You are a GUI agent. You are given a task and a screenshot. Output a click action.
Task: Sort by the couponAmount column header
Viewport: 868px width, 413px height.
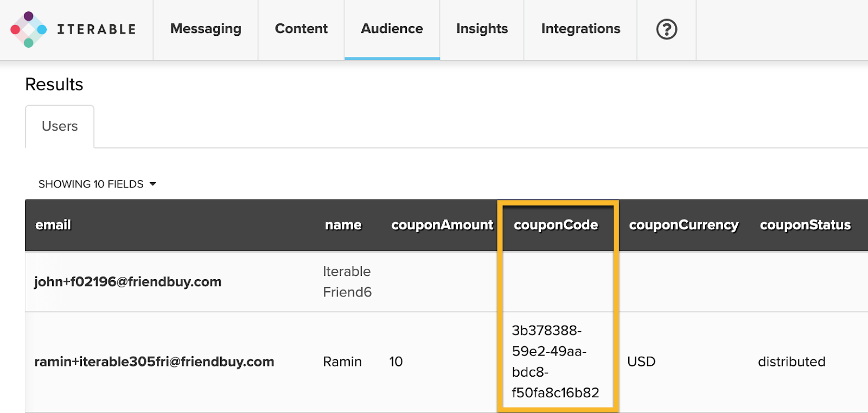coord(442,225)
